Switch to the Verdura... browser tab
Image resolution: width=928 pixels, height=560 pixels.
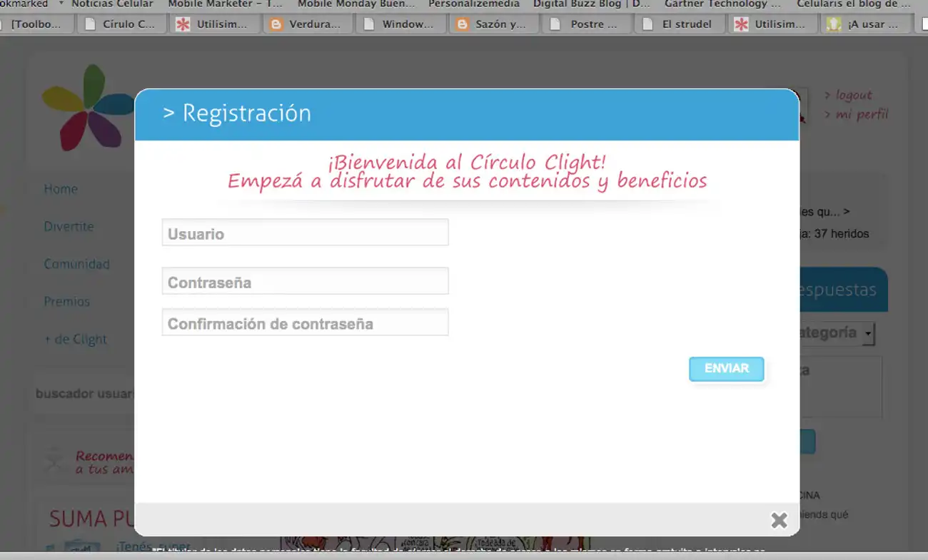coord(308,24)
